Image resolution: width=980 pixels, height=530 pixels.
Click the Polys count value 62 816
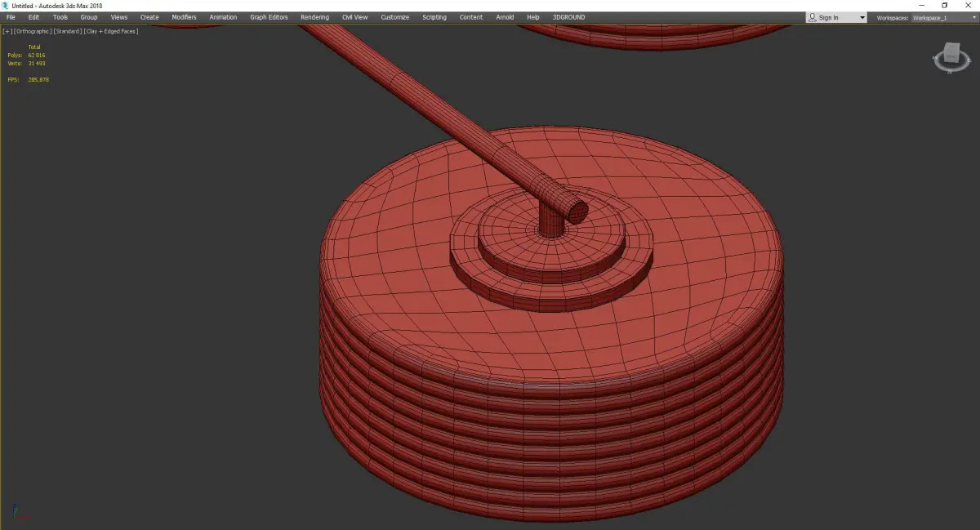tap(36, 56)
